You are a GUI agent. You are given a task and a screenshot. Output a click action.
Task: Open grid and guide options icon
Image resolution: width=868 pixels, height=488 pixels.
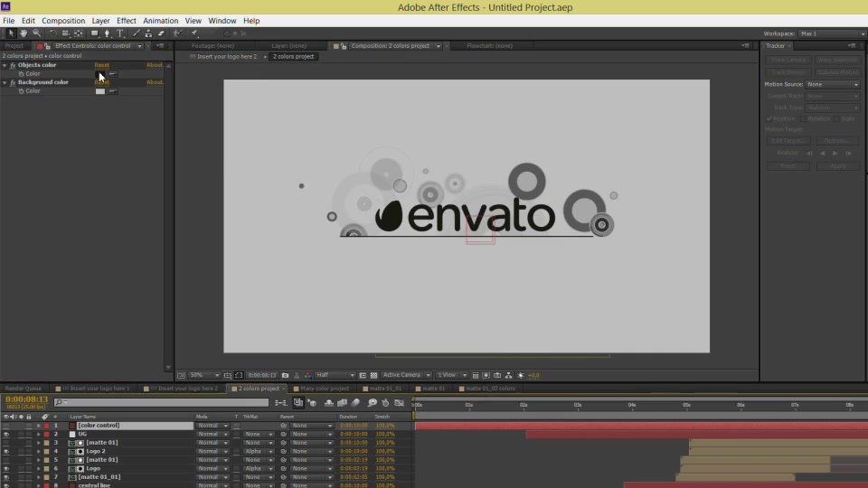point(228,375)
